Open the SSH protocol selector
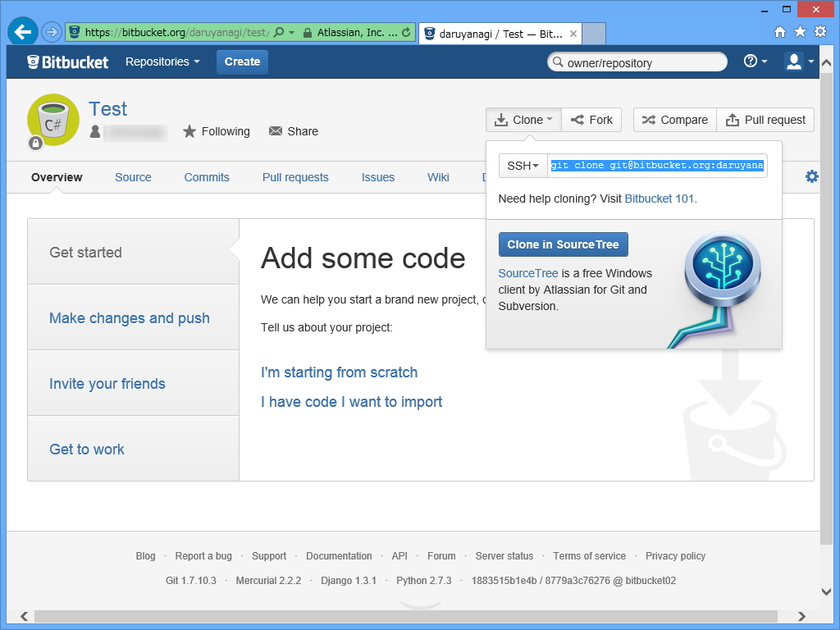The height and width of the screenshot is (630, 840). [522, 165]
